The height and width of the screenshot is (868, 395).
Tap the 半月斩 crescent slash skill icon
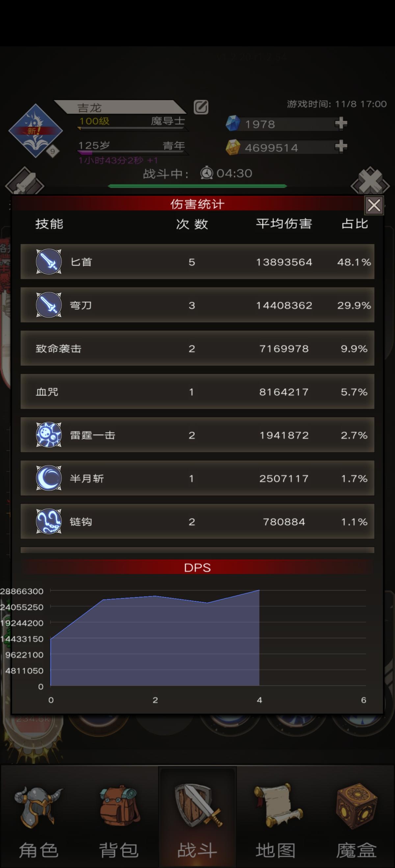[x=49, y=478]
